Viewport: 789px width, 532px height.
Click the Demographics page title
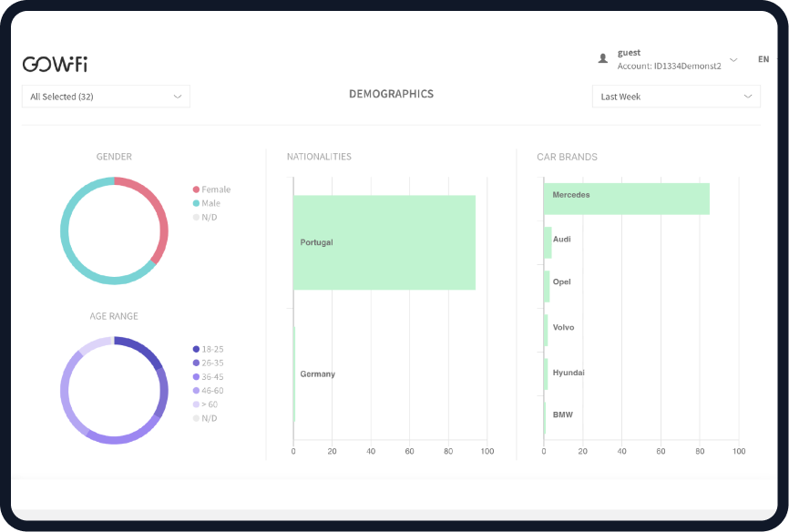click(391, 94)
